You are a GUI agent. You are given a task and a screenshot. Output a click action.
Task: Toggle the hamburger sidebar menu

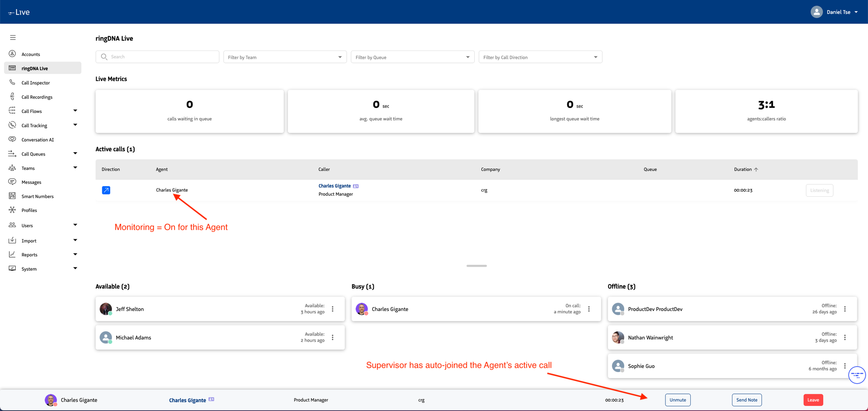[13, 37]
